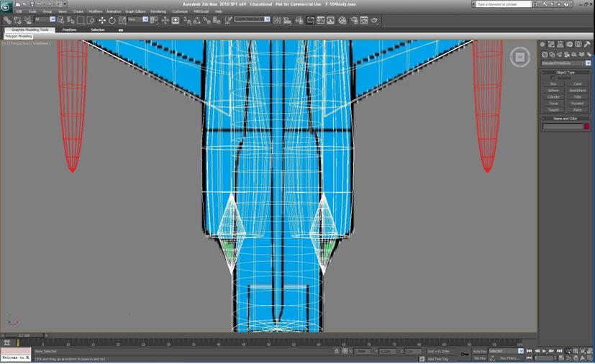Toggle Spinner Snap

coord(217,20)
